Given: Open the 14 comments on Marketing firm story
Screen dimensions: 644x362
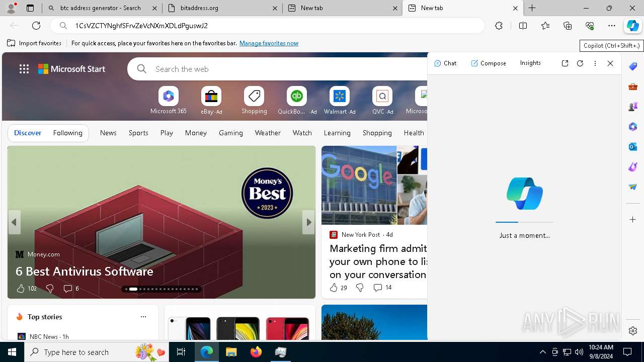Looking at the screenshot, I should tap(382, 288).
